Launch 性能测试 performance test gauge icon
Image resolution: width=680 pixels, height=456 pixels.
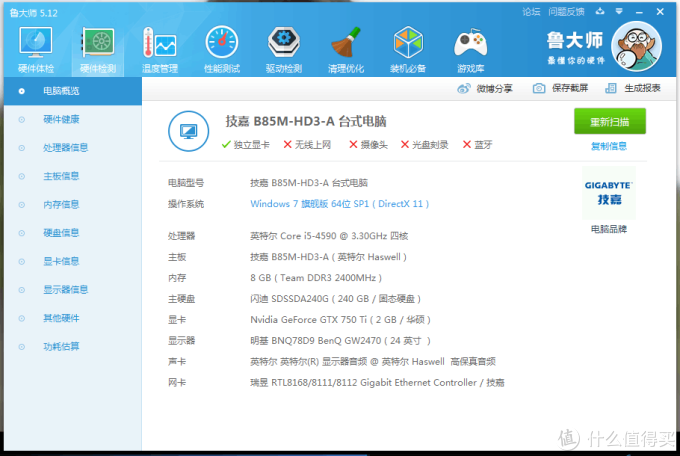(x=222, y=49)
